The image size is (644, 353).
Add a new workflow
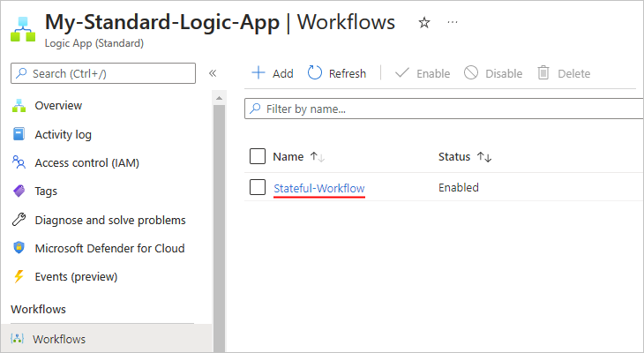273,73
